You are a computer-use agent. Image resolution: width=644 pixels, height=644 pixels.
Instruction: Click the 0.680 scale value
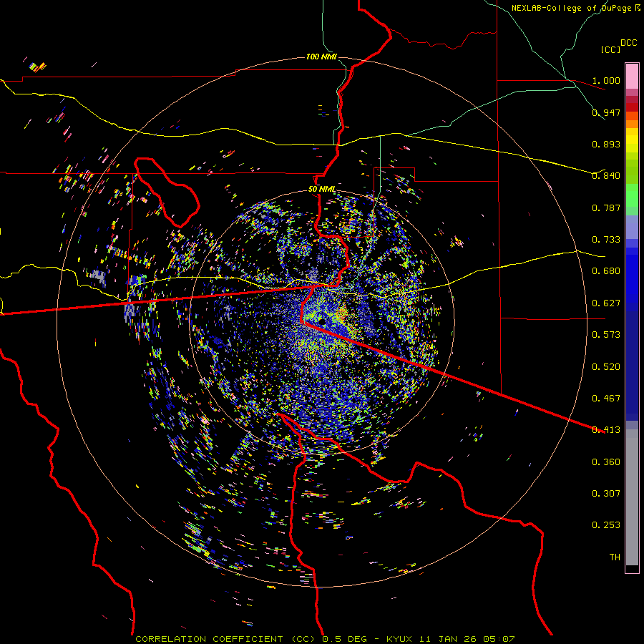(606, 270)
